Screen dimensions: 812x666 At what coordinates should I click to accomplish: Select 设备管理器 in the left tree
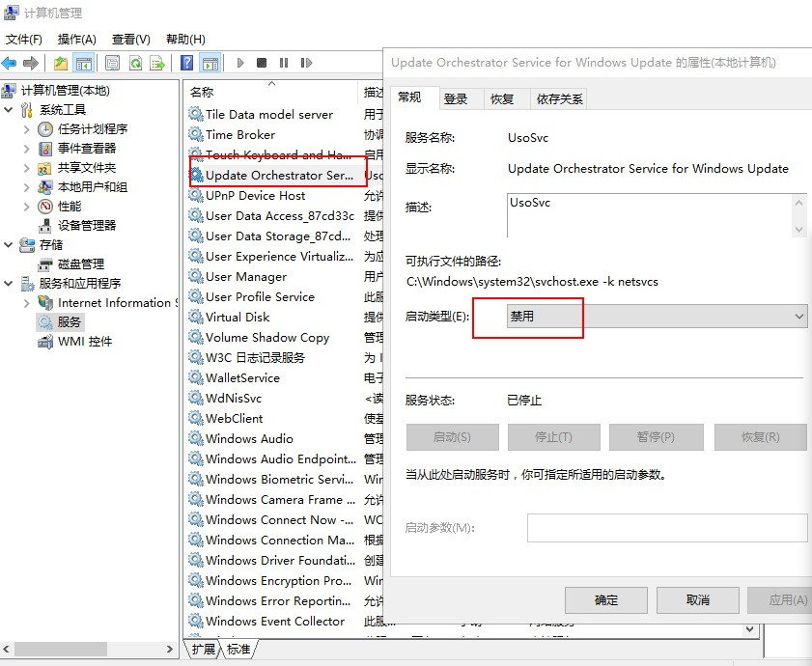(87, 225)
